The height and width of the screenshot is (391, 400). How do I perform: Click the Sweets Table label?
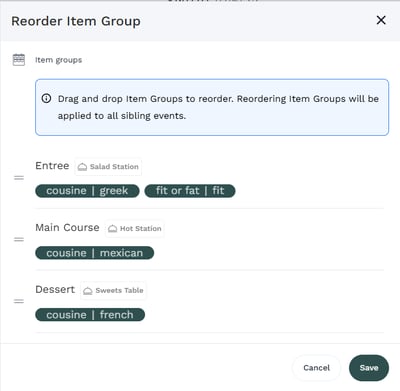coord(119,290)
